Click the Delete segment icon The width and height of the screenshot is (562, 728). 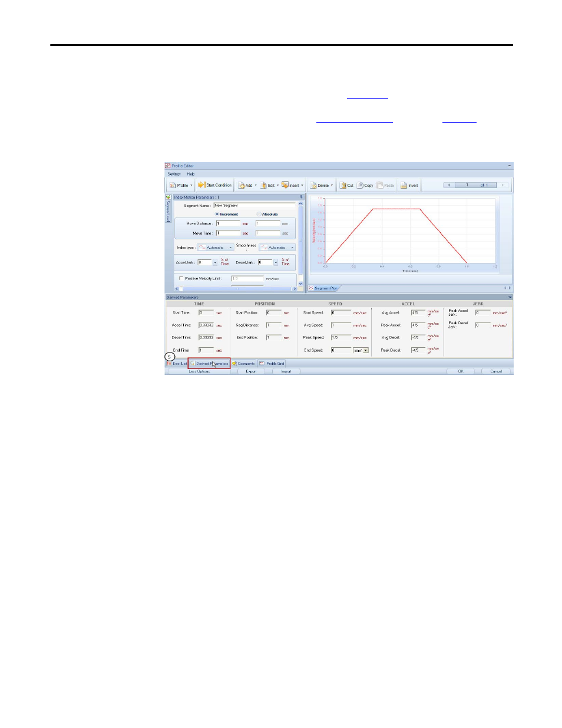click(313, 185)
